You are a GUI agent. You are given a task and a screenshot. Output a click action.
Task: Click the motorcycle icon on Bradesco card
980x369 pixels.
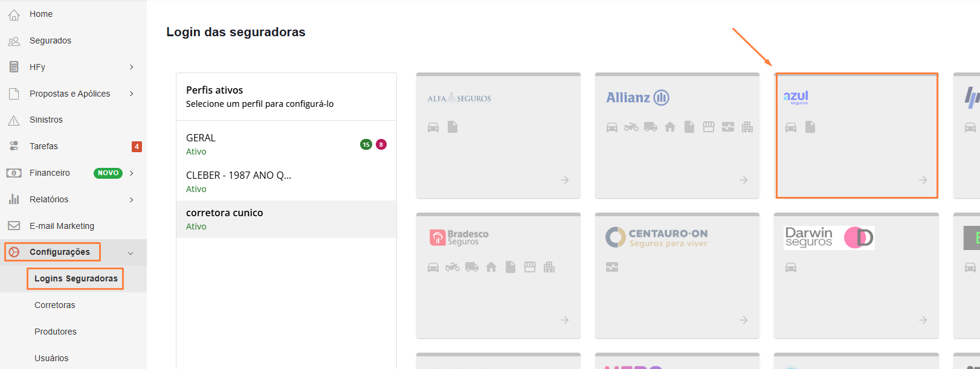[452, 267]
